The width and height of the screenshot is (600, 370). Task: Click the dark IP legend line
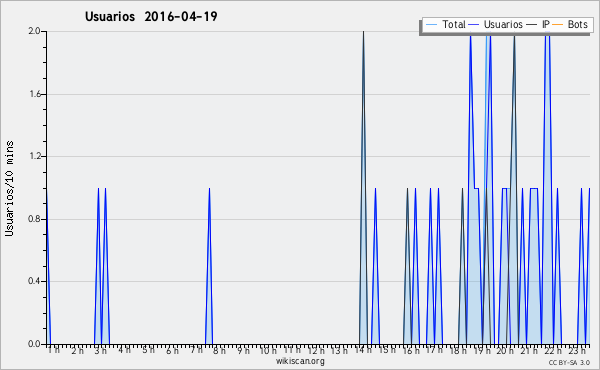click(x=532, y=25)
